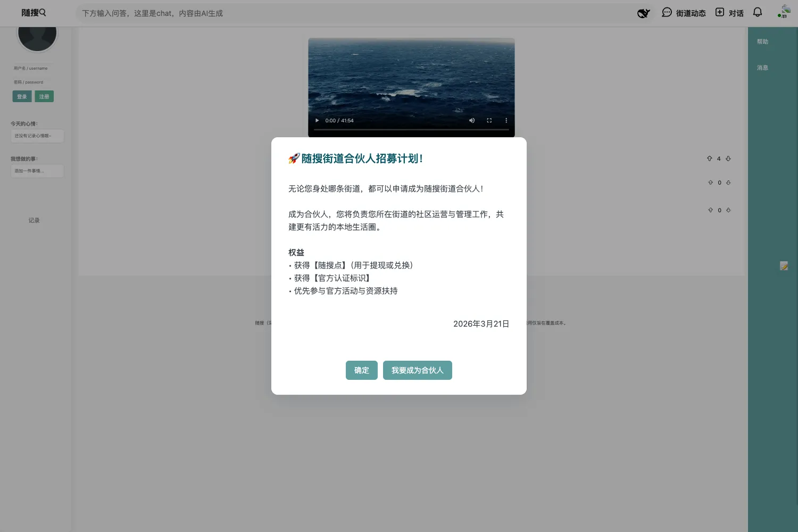The width and height of the screenshot is (798, 532).
Task: Click the 权益 heading in dialog
Action: pyautogui.click(x=296, y=252)
